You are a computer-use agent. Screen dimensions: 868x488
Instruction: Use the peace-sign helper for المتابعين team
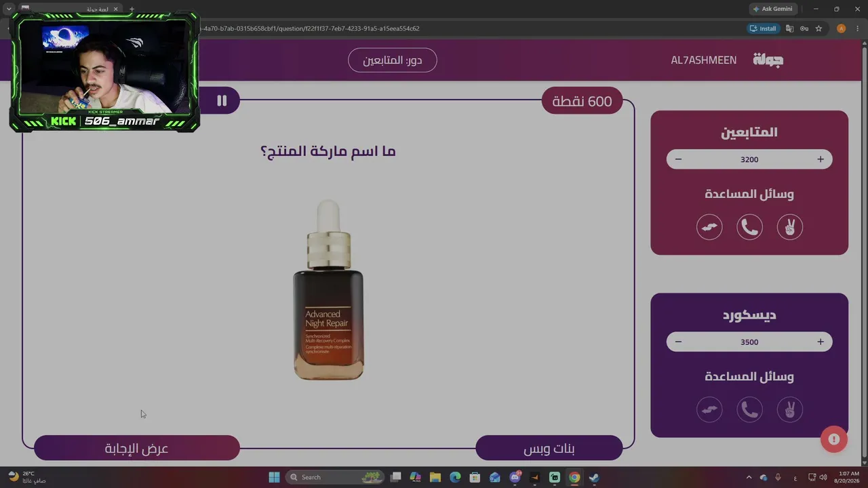[789, 227]
